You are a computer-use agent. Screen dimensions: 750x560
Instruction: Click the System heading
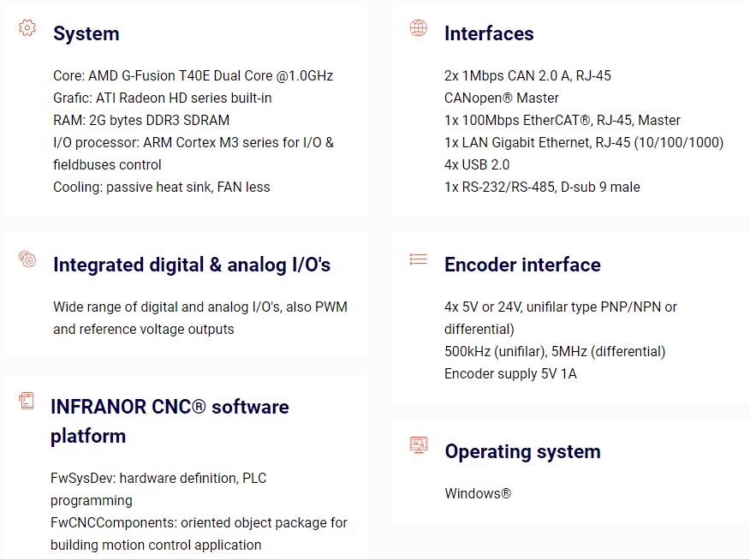click(x=86, y=33)
